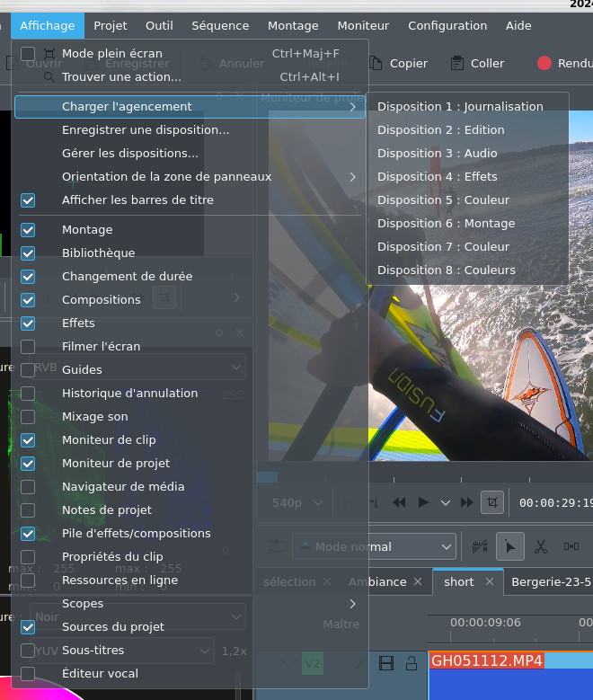Enable Propriétés du clip checkbox
This screenshot has width=593, height=700.
(x=28, y=557)
